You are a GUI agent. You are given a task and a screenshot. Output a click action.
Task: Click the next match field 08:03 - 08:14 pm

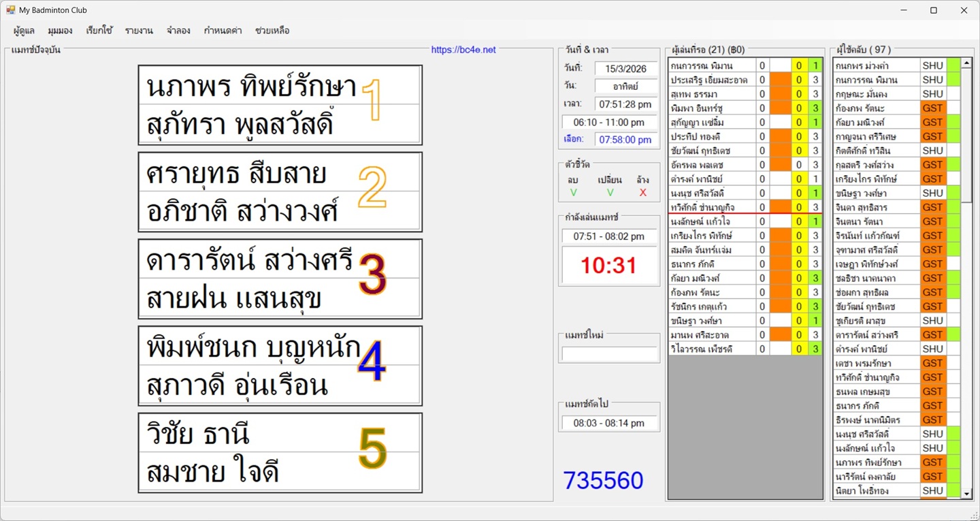pos(609,423)
